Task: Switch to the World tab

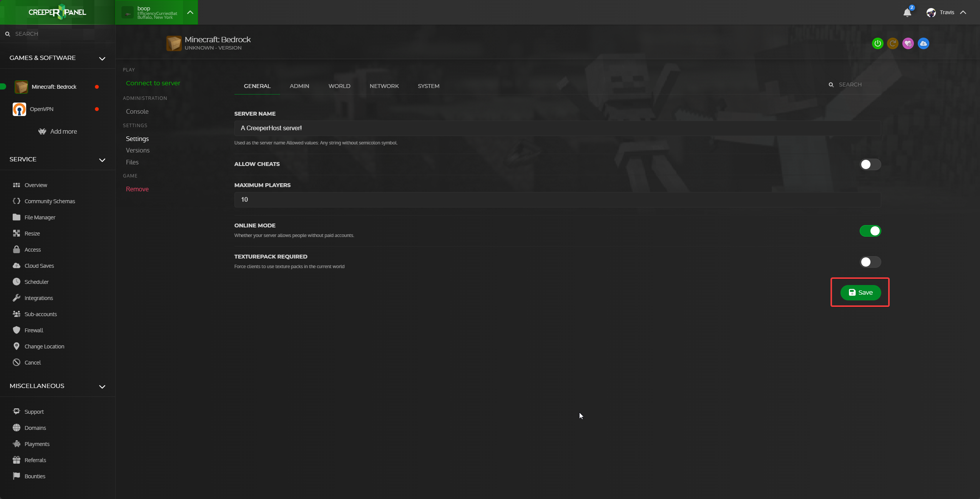Action: pyautogui.click(x=339, y=86)
